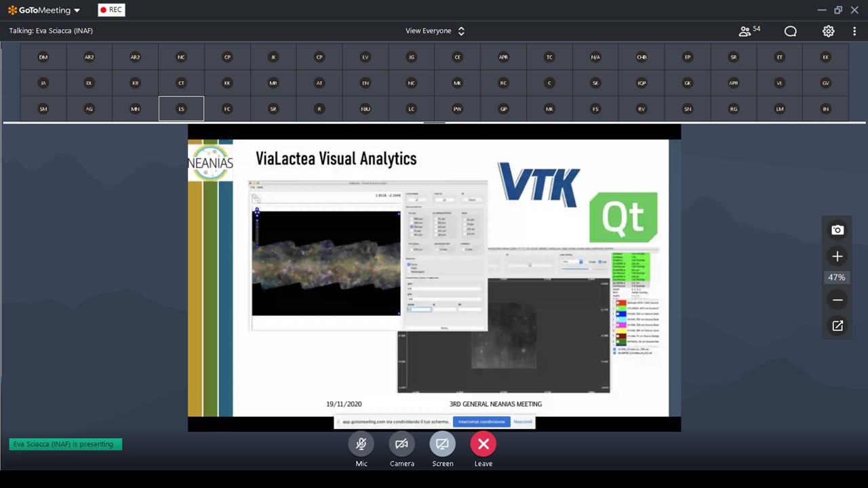Select participant tile TC
Viewport: 868px width, 488px height.
pos(549,58)
